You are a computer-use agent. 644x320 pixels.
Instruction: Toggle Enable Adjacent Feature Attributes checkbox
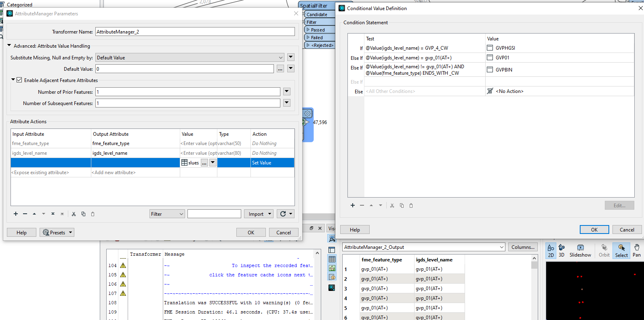(19, 80)
